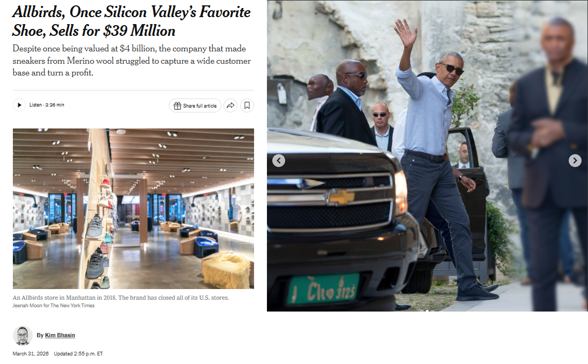Bookmark the article with the save icon

(247, 105)
